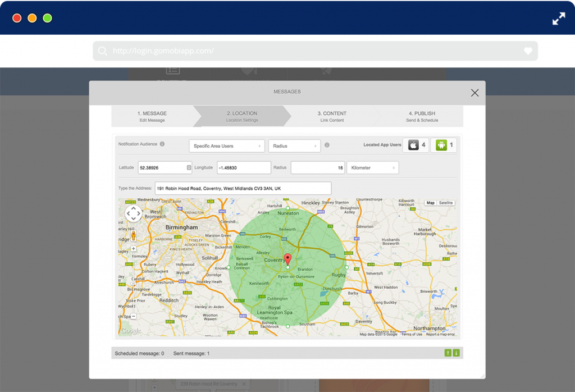Click the map pan navigation control

133,214
